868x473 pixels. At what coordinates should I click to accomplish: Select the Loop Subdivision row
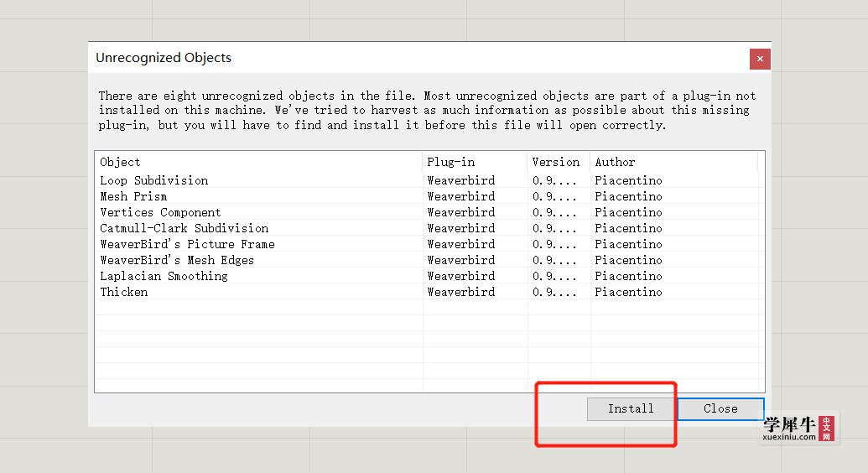pyautogui.click(x=429, y=180)
